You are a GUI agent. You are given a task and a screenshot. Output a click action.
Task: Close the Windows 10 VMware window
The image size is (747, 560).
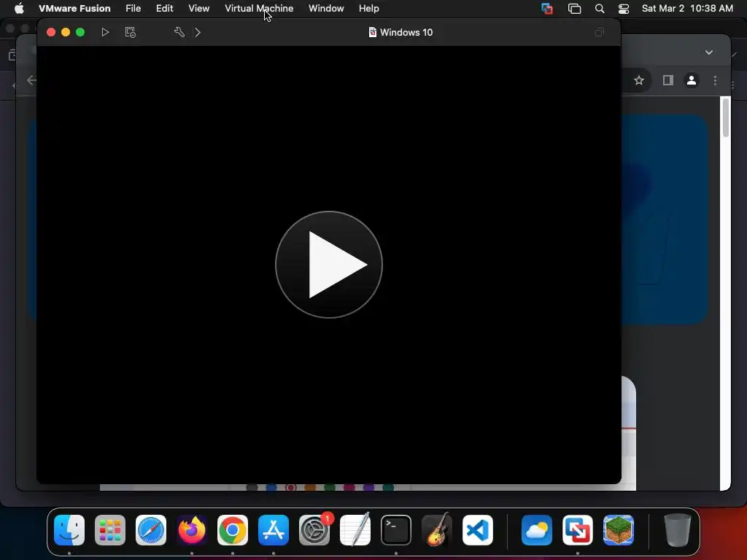51,32
